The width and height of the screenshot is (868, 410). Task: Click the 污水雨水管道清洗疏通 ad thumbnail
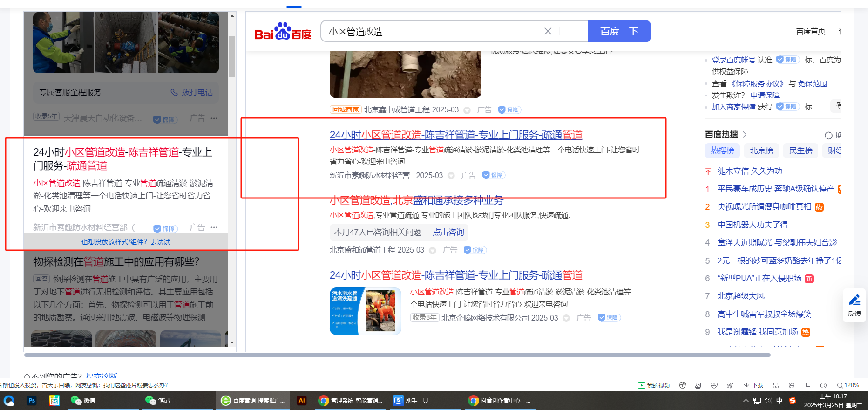click(x=366, y=311)
